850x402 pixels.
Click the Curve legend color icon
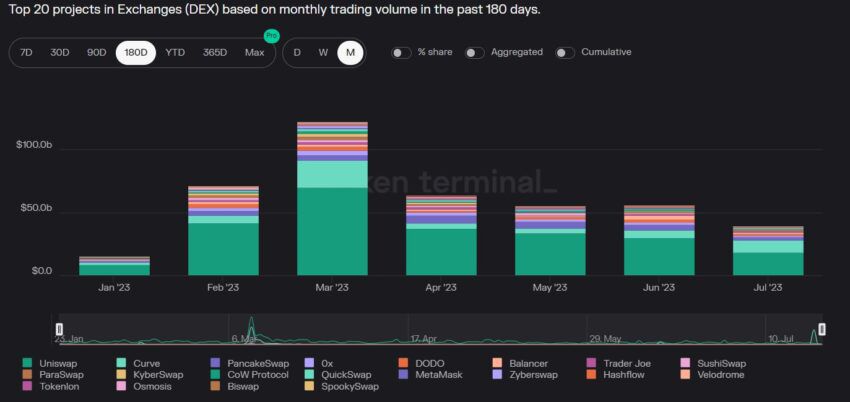click(x=122, y=364)
